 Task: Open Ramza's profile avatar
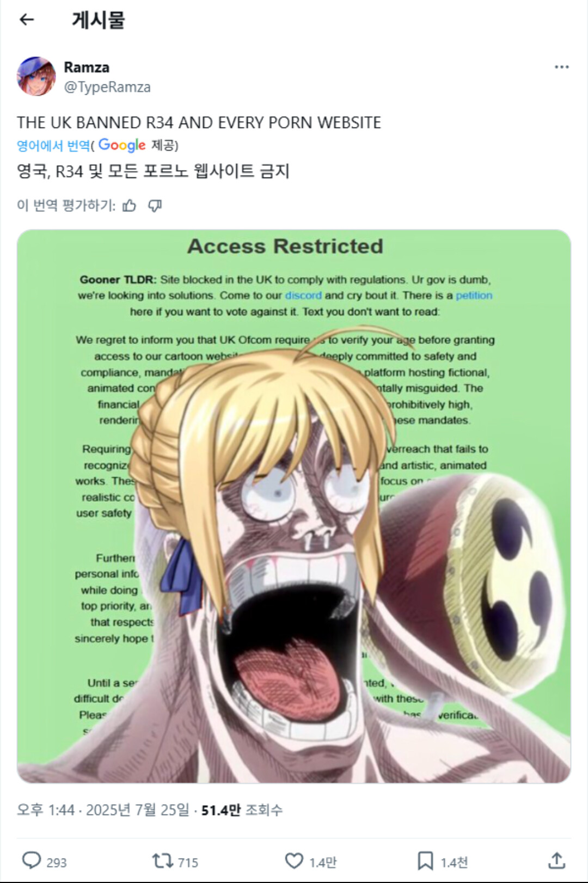tap(36, 76)
